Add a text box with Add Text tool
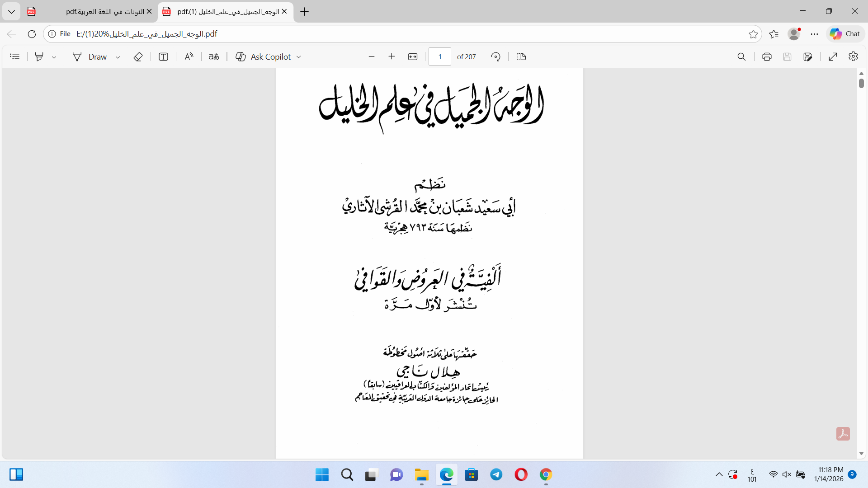Screen dimensions: 868x488 pos(164,56)
